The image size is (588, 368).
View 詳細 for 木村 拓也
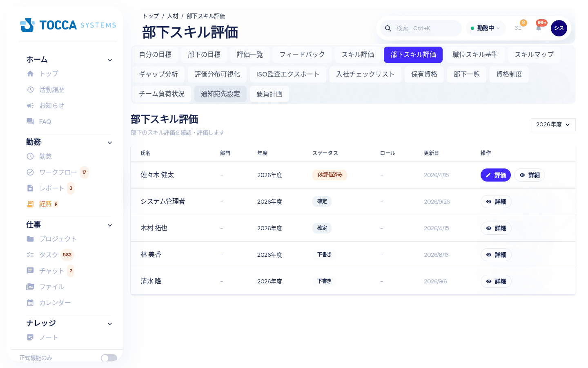pyautogui.click(x=496, y=228)
